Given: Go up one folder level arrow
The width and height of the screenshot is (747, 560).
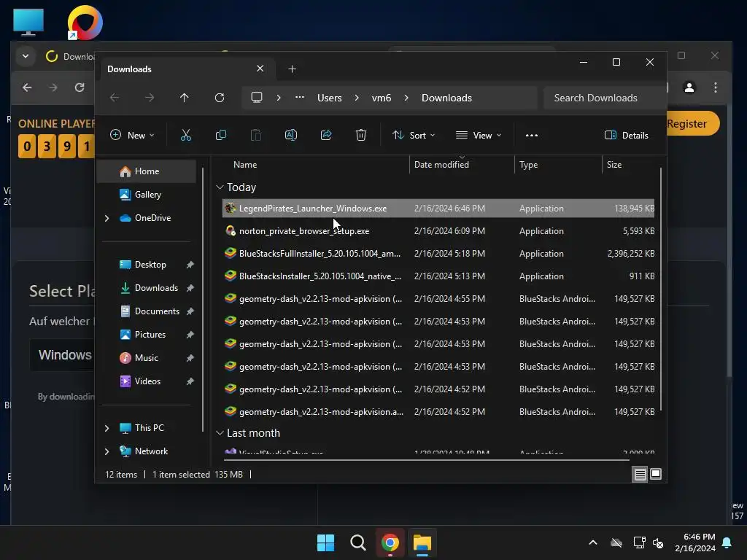Looking at the screenshot, I should 184,98.
